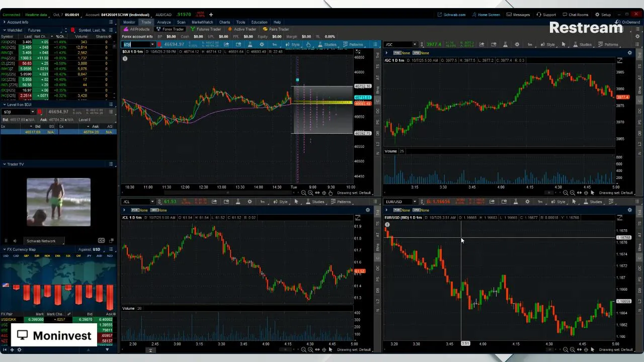
Task: Toggle OnDemand mode
Action: [x=628, y=22]
